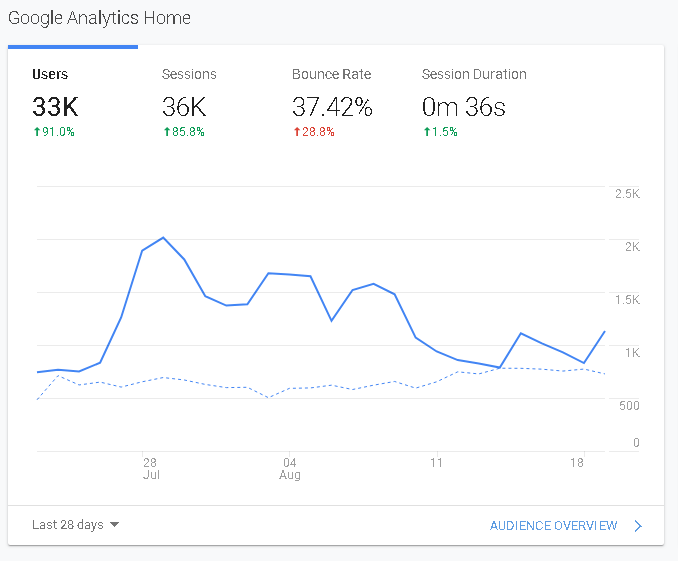Click the 11 date axis label
Image resolution: width=678 pixels, height=561 pixels.
click(x=436, y=463)
